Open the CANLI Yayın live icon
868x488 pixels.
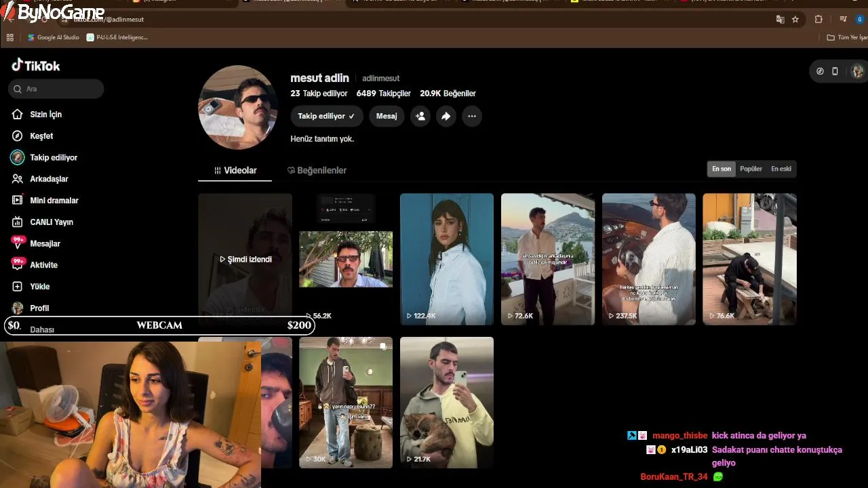(x=18, y=222)
